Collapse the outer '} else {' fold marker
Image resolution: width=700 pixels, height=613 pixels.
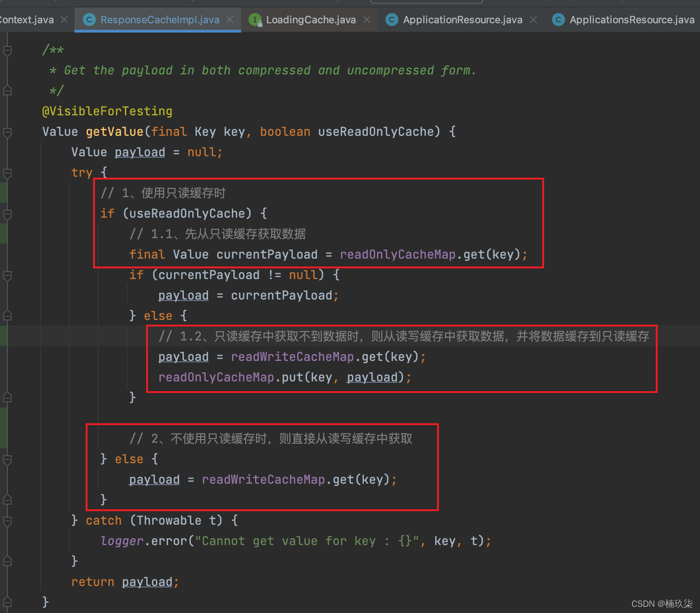click(7, 460)
